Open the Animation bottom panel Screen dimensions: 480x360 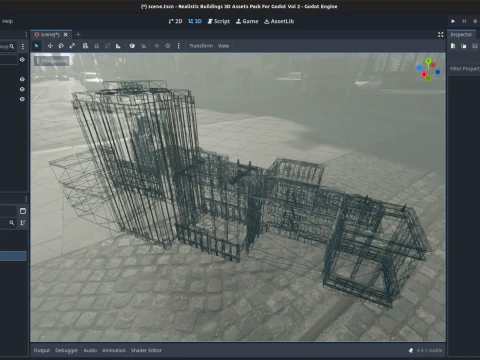click(114, 350)
